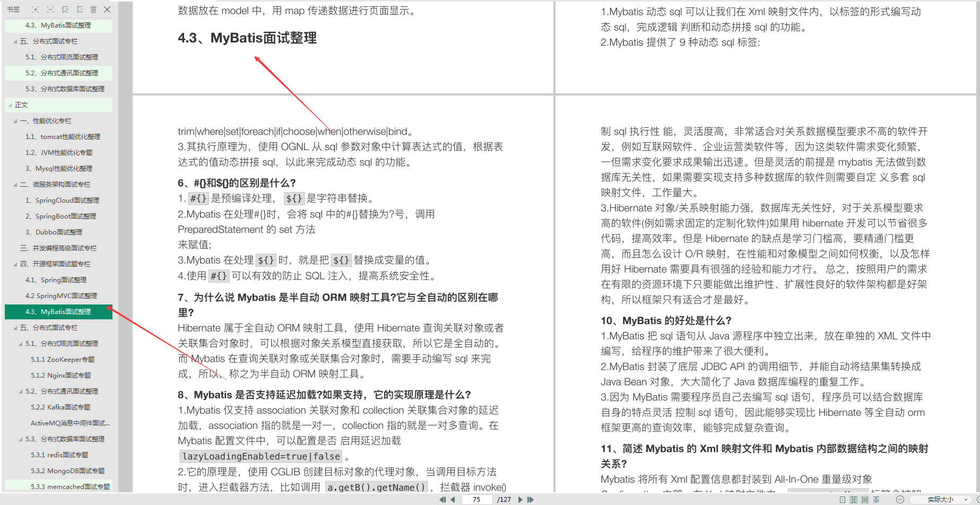Add a new bookmark using bookmark-plus icon
This screenshot has width=980, height=505.
(x=65, y=10)
